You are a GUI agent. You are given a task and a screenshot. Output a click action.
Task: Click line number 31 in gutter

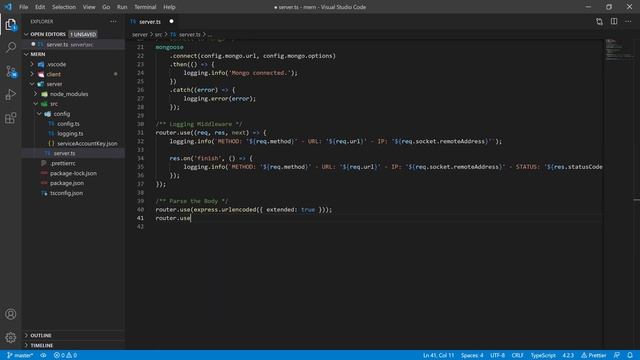140,133
